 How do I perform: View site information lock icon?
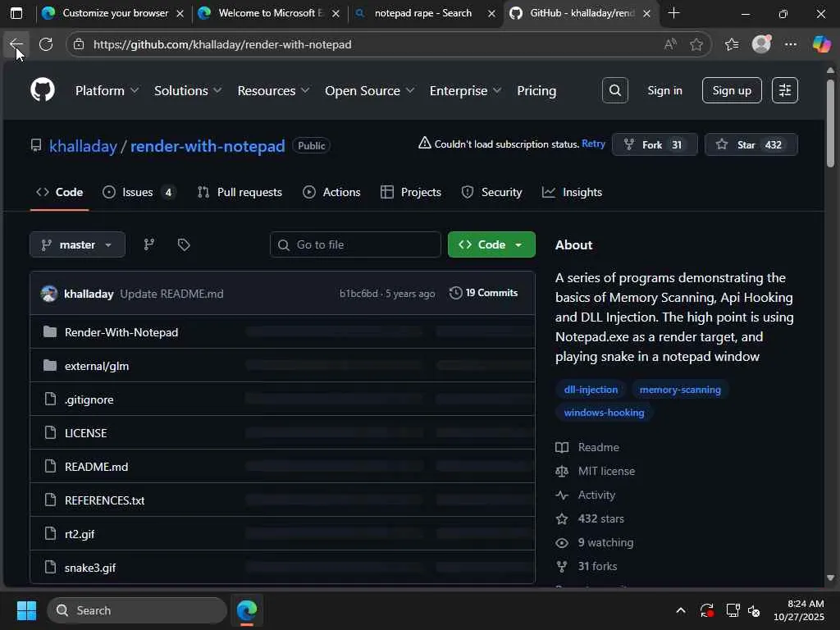pyautogui.click(x=79, y=44)
